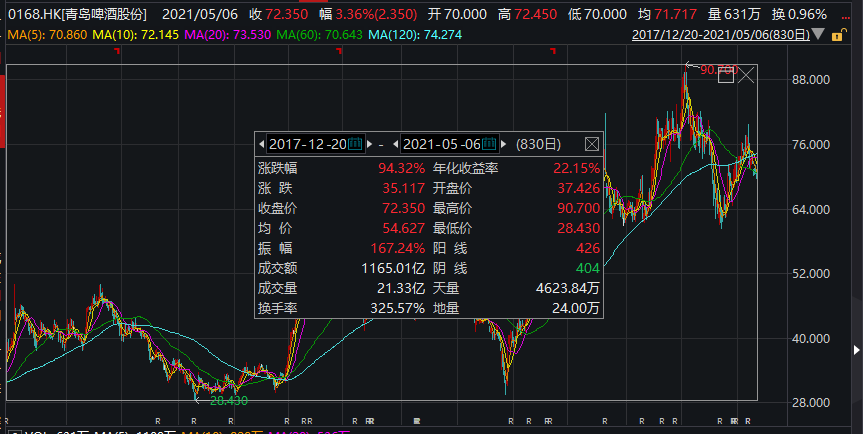Image resolution: width=863 pixels, height=434 pixels.
Task: Click 涨跌 value 35.117
Action: 403,189
